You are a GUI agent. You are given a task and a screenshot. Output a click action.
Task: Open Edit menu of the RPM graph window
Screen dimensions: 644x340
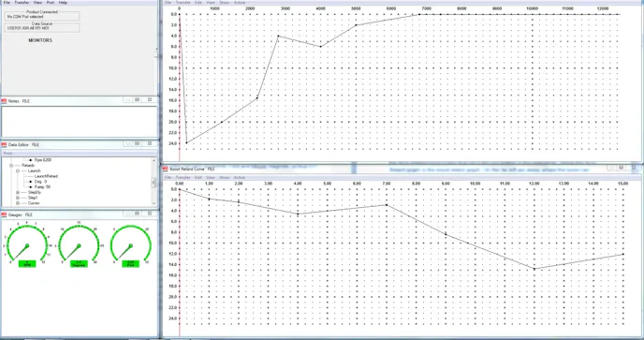pyautogui.click(x=198, y=3)
